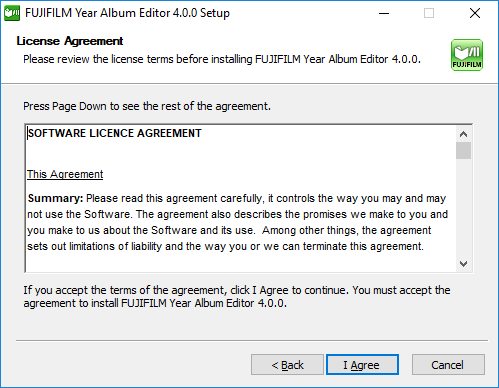This screenshot has height=388, width=499.
Task: Click the green FUJIFILM logo in header
Action: pos(467,55)
